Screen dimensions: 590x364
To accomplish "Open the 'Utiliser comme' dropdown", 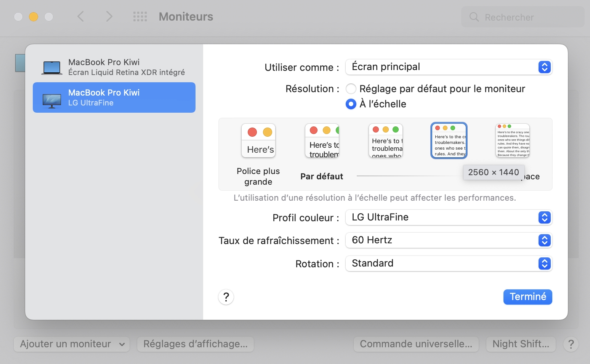I will coord(449,67).
